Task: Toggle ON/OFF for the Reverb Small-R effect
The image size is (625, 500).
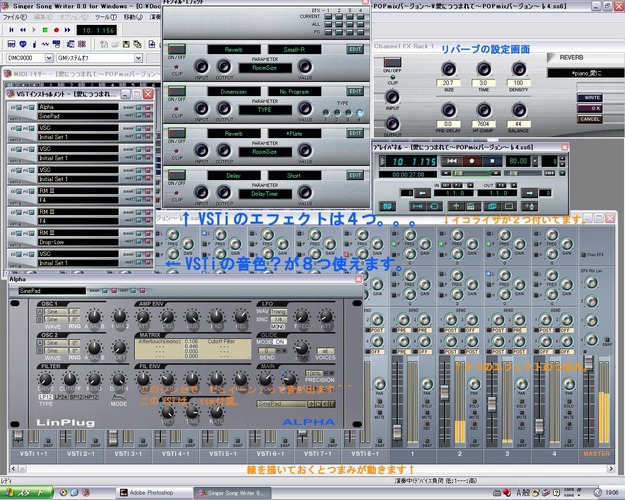Action: click(x=176, y=49)
